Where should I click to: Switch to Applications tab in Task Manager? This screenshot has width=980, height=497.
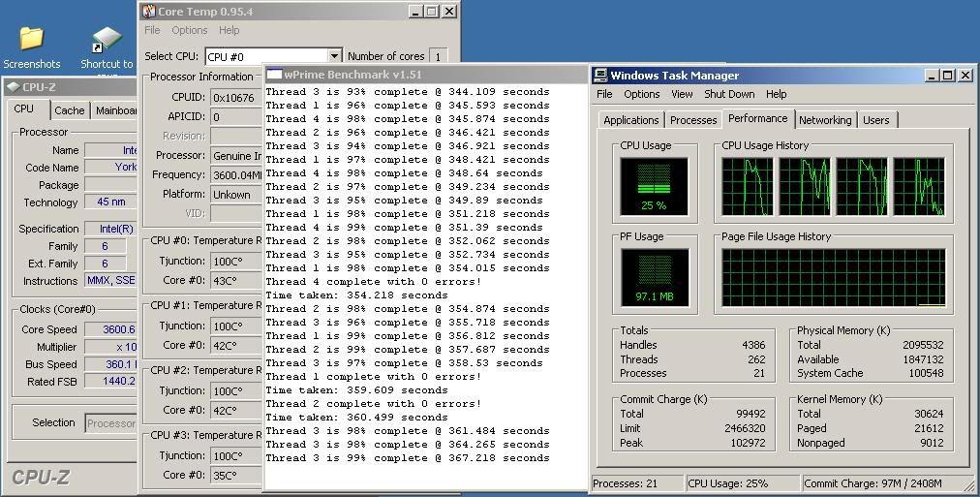tap(630, 120)
